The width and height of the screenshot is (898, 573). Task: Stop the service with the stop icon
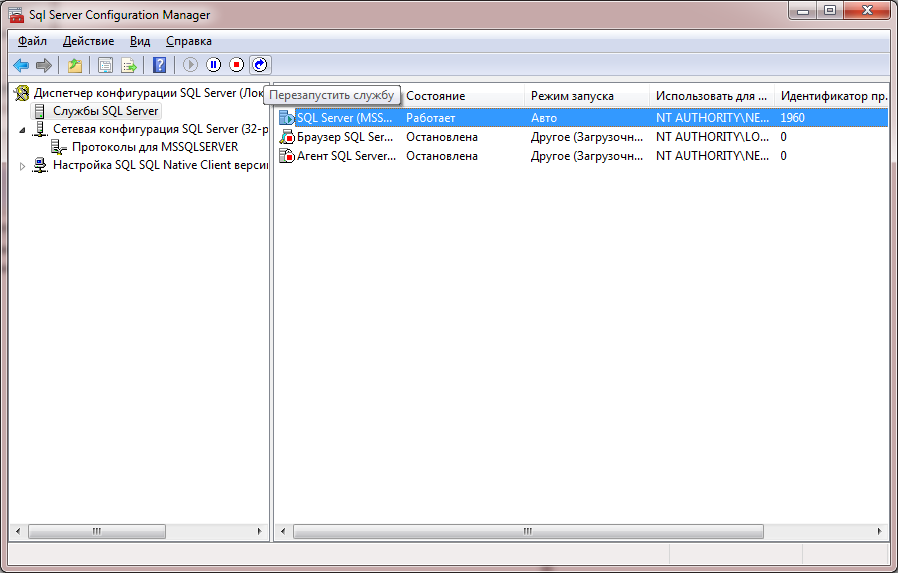[x=237, y=65]
